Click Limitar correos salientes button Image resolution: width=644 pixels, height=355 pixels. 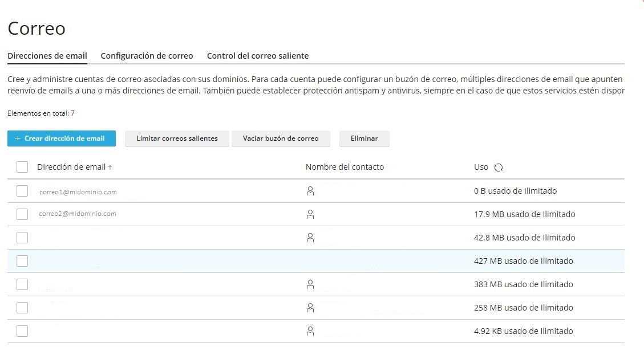point(177,138)
